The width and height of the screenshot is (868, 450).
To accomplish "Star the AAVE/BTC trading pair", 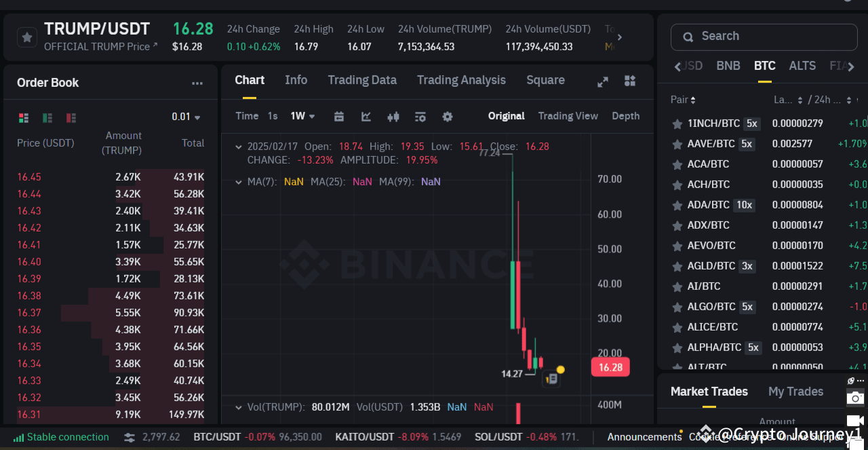I will [x=677, y=143].
